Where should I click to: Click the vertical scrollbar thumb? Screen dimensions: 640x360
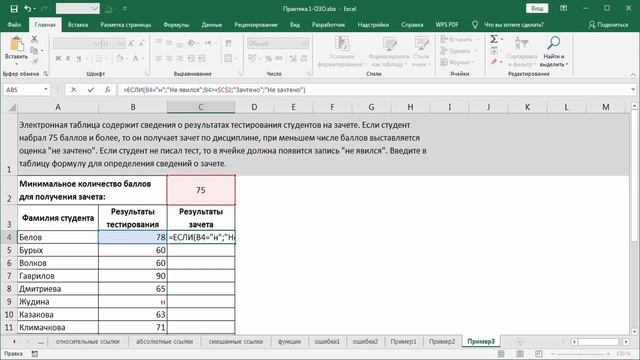634,177
